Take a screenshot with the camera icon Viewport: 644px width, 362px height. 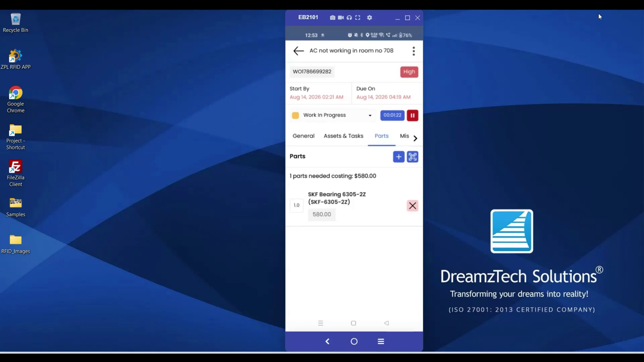click(x=332, y=18)
